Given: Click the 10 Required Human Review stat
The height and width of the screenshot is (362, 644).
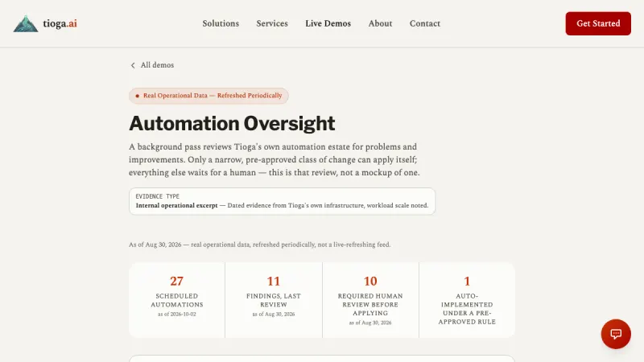Looking at the screenshot, I should pyautogui.click(x=370, y=300).
